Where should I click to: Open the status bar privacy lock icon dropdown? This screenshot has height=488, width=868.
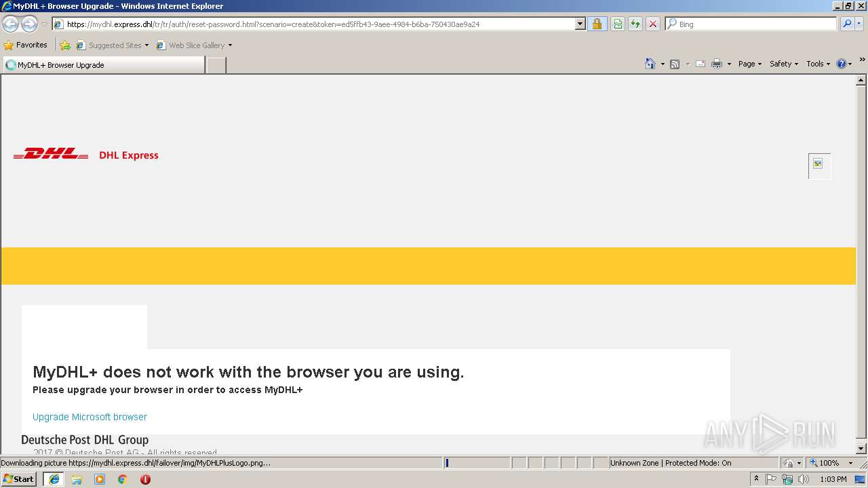click(x=792, y=463)
